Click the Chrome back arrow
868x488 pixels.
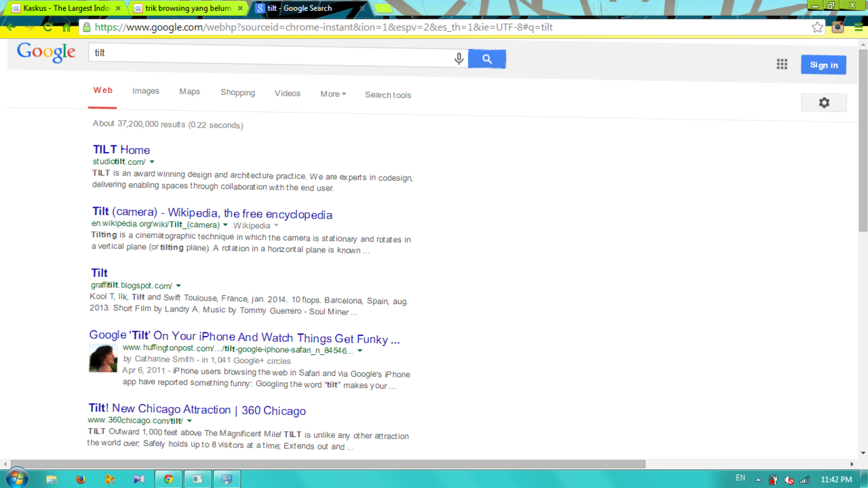(10, 28)
